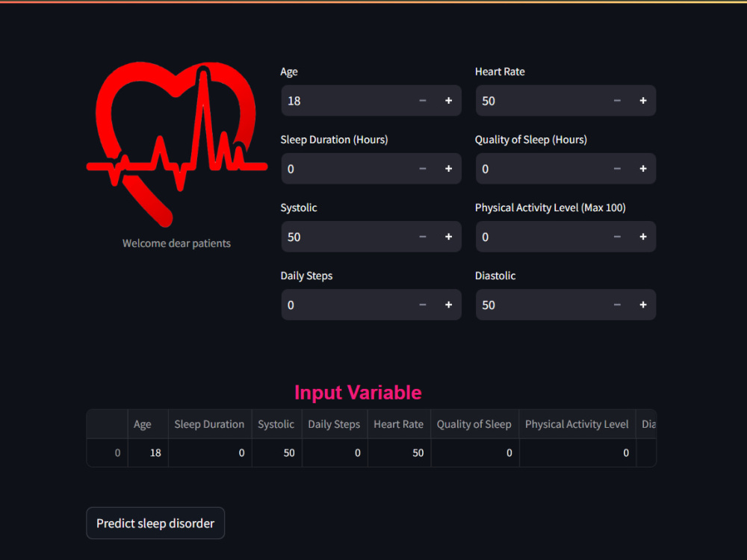Viewport: 747px width, 560px height.
Task: Click the Heart Rate table column header
Action: tap(399, 424)
